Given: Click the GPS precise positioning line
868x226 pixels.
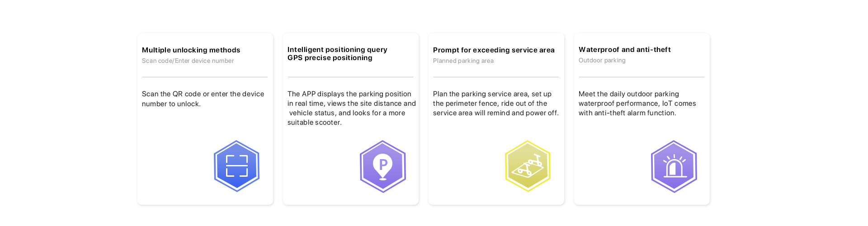Looking at the screenshot, I should (330, 58).
